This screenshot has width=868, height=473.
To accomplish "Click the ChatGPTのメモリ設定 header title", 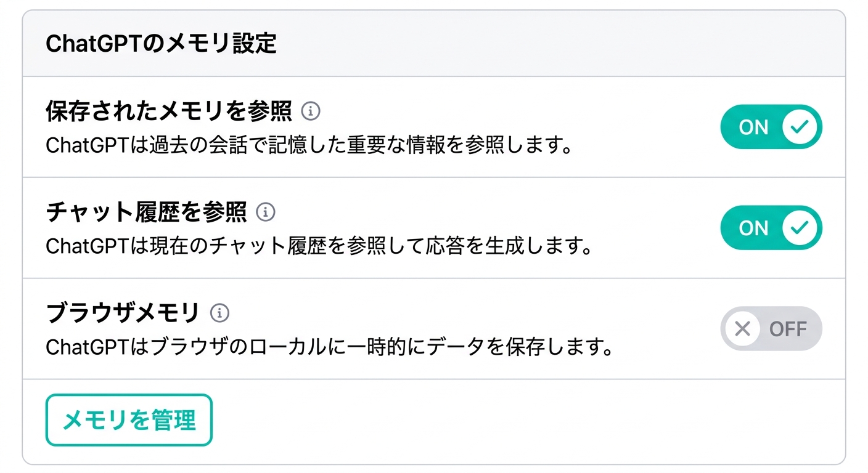I will coord(161,44).
